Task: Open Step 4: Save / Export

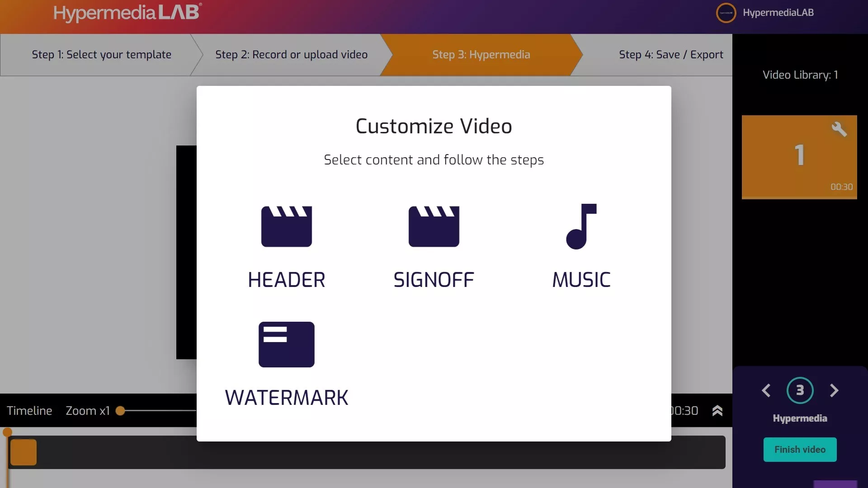Action: click(x=670, y=55)
